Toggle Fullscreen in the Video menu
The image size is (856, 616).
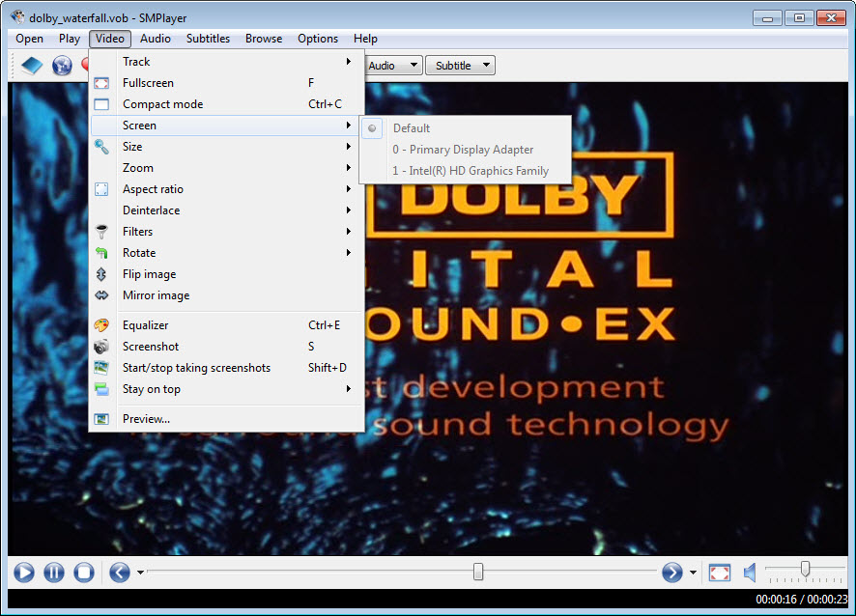tap(226, 83)
